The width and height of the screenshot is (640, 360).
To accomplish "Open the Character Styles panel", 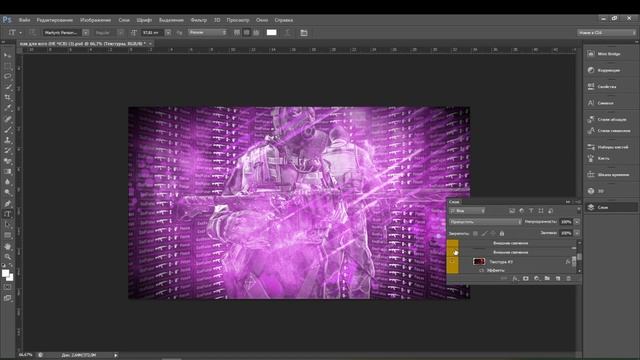I will tap(608, 131).
